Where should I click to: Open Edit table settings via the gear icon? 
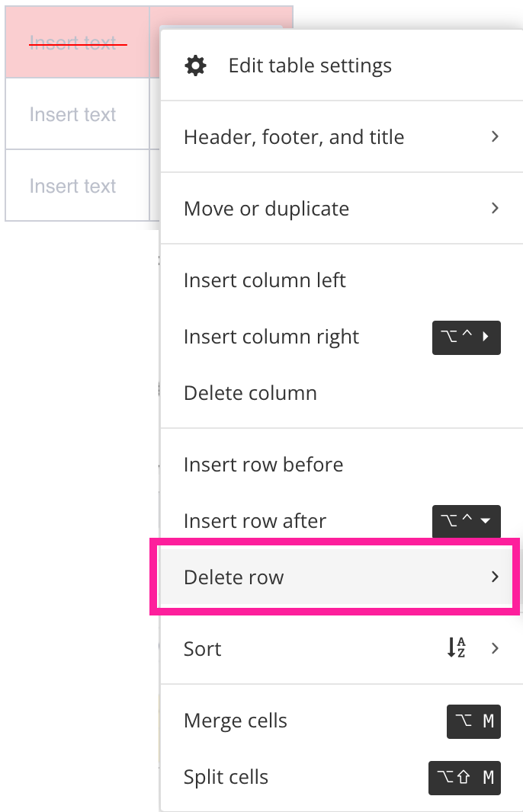tap(196, 66)
